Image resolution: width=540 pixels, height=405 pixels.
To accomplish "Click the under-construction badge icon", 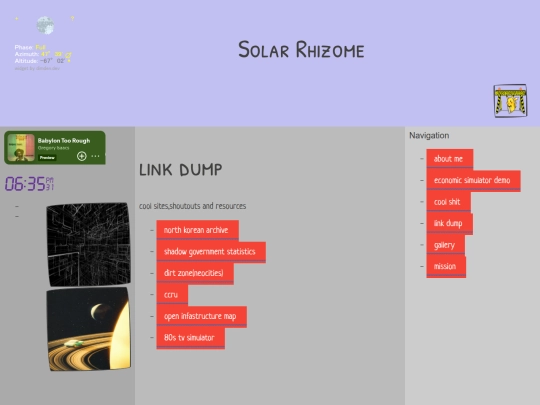I will coord(510,101).
